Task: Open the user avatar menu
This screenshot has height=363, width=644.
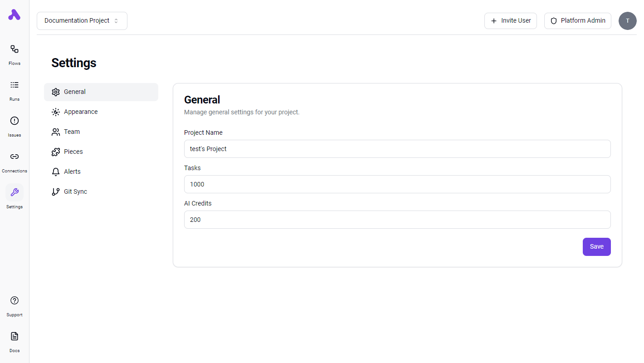Action: [628, 21]
